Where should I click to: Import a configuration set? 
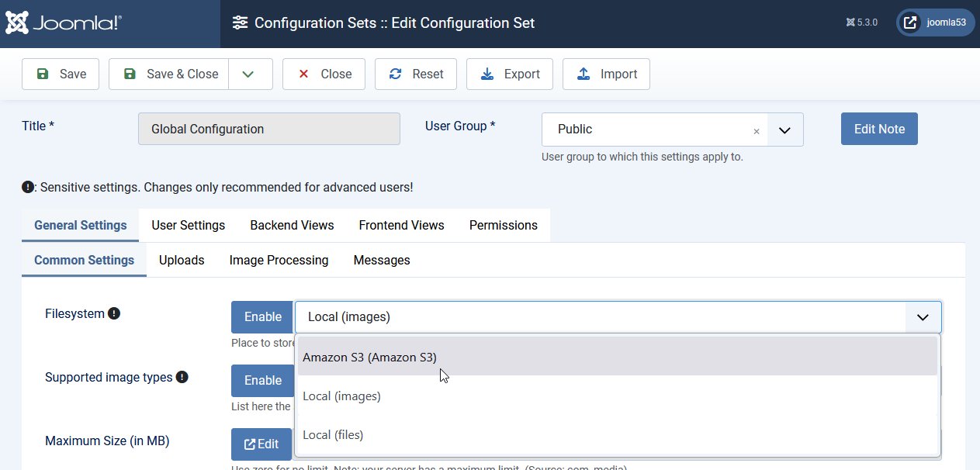click(607, 74)
